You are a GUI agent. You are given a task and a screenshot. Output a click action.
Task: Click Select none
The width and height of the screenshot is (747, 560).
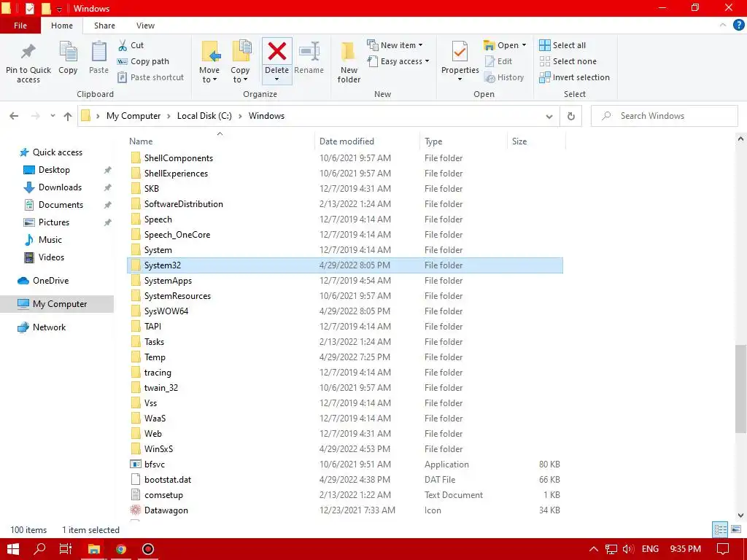pos(568,61)
